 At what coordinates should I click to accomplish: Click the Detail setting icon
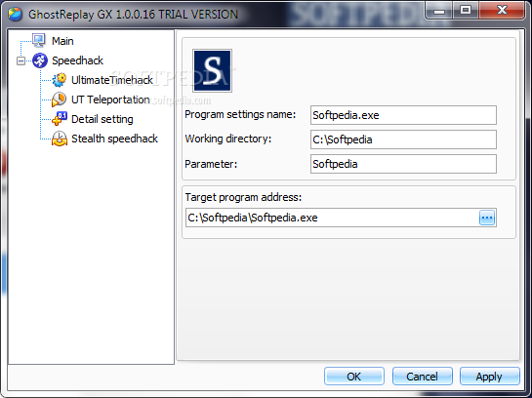tap(60, 119)
